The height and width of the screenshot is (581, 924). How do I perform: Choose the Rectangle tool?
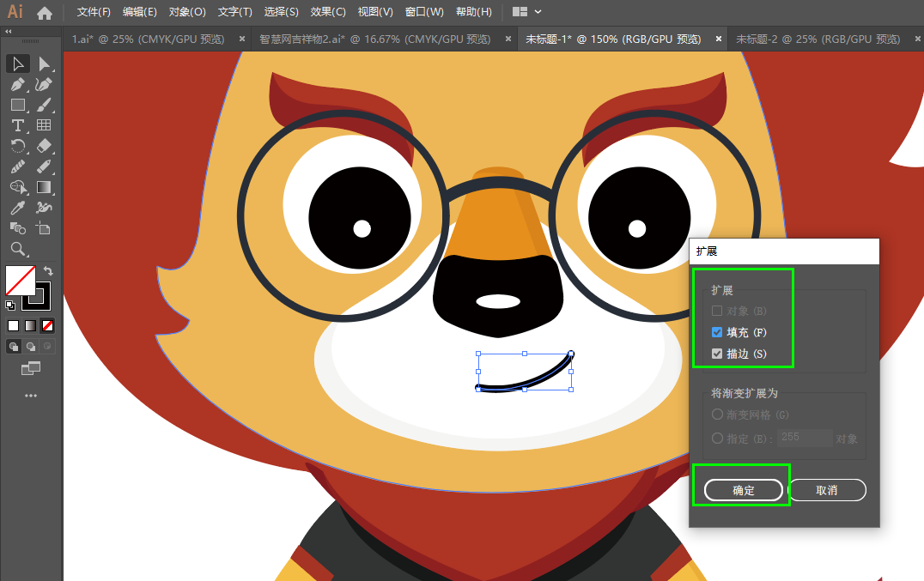(x=18, y=106)
